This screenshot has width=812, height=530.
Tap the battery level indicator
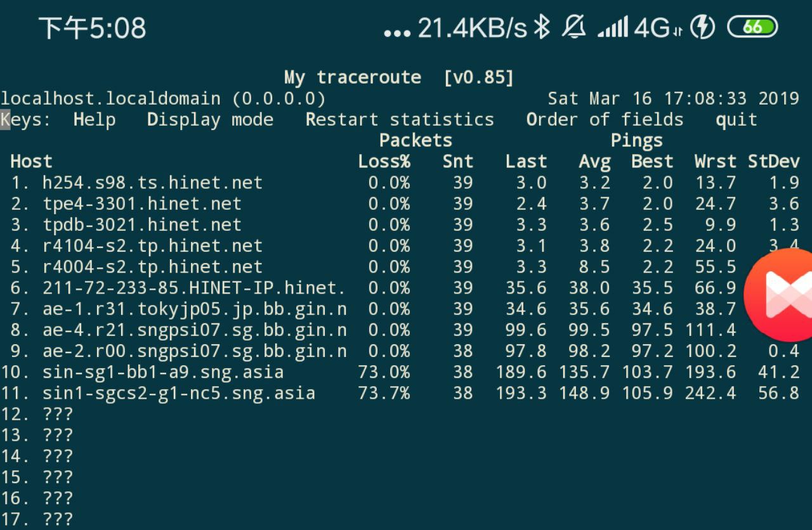coord(752,28)
